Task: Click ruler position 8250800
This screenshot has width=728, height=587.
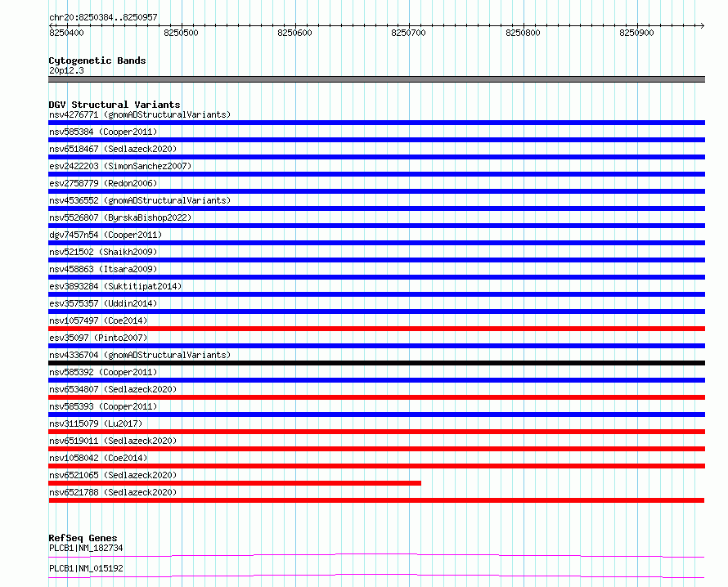Action: click(x=523, y=33)
